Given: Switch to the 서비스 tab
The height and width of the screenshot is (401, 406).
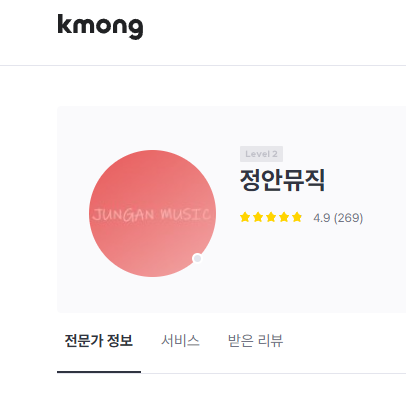Looking at the screenshot, I should (180, 341).
